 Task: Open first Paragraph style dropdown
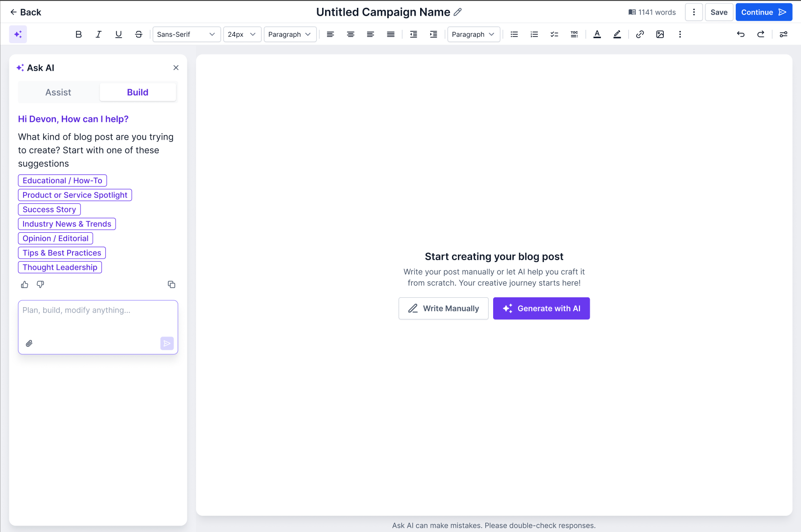290,34
